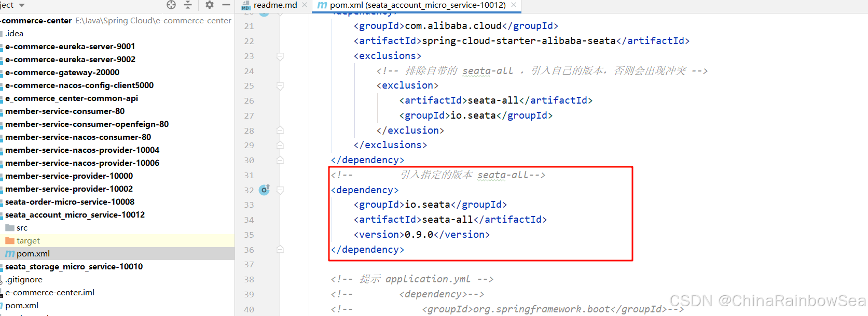Screen dimensions: 868x316
Task: Click the fold end marker on line 28
Action: [280, 131]
